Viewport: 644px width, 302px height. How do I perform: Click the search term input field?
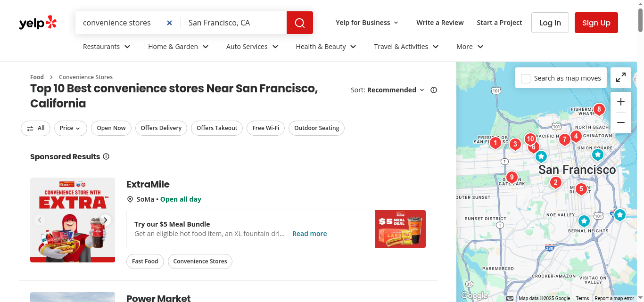click(x=122, y=23)
